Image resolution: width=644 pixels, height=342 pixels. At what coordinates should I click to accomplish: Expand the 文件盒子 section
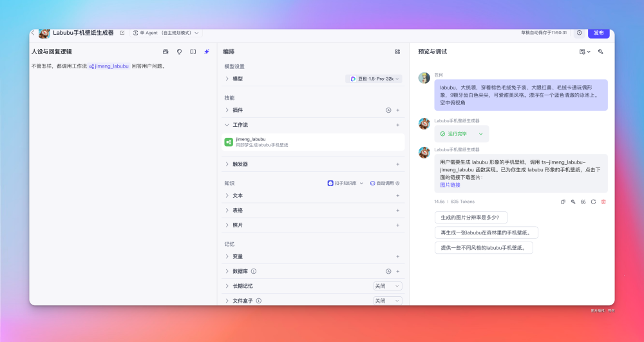(x=227, y=301)
